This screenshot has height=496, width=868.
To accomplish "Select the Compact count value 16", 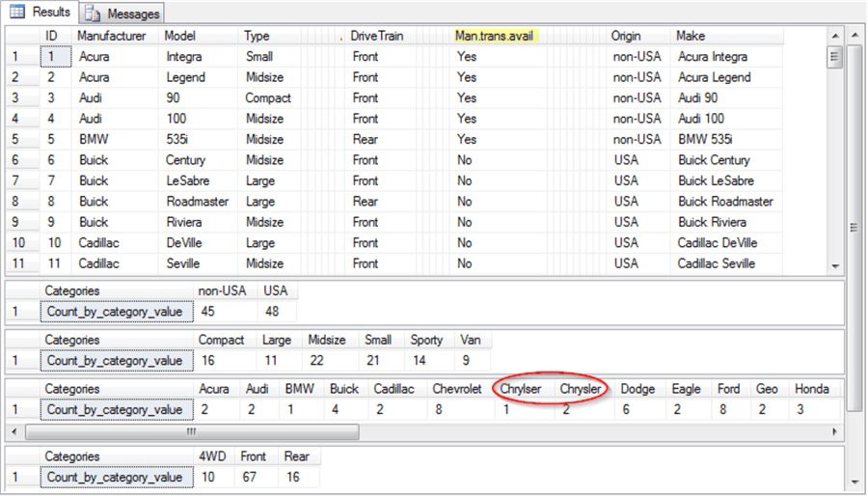I will pyautogui.click(x=226, y=361).
